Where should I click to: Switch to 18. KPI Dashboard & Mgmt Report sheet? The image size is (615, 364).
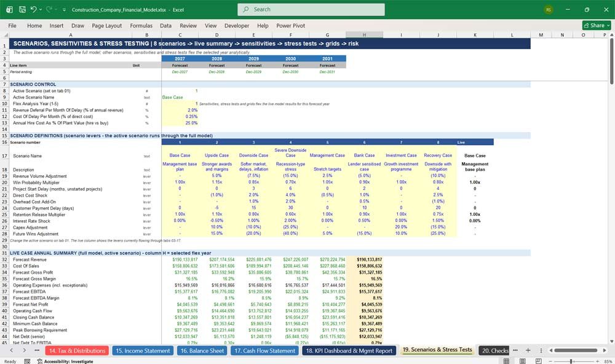(349, 350)
